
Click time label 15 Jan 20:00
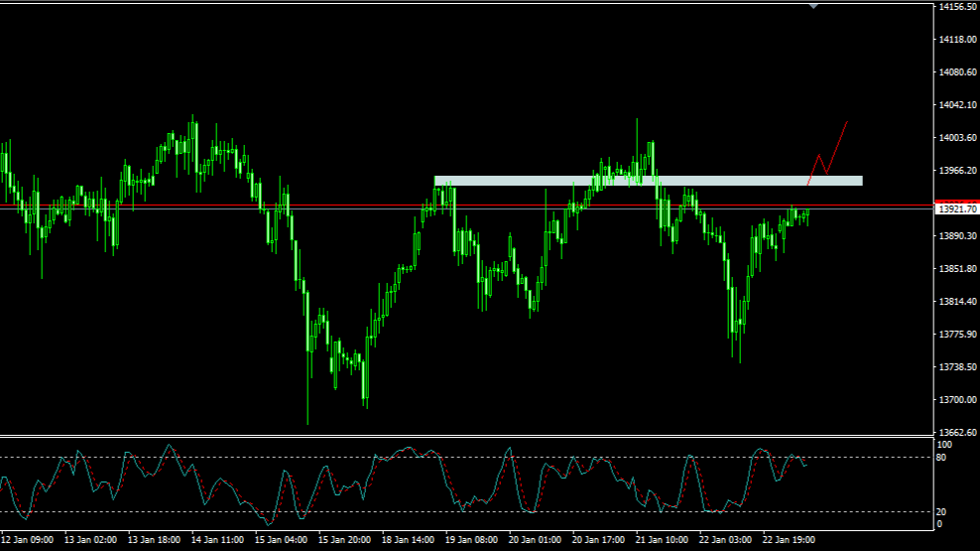tap(344, 540)
